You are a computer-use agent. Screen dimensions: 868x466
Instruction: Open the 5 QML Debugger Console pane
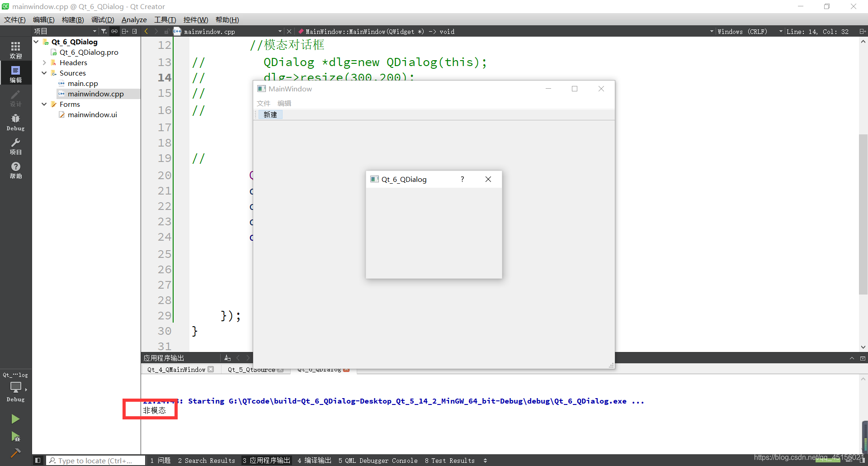(378, 460)
